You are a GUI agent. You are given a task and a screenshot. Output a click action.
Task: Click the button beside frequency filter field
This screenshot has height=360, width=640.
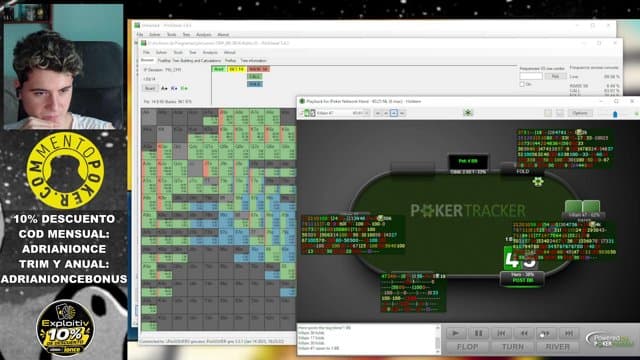[x=556, y=76]
